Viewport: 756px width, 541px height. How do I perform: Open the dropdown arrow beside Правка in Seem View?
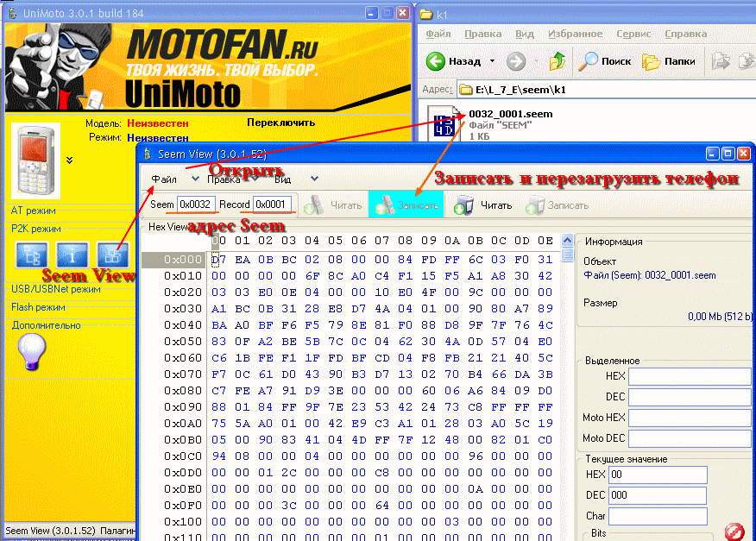[255, 179]
